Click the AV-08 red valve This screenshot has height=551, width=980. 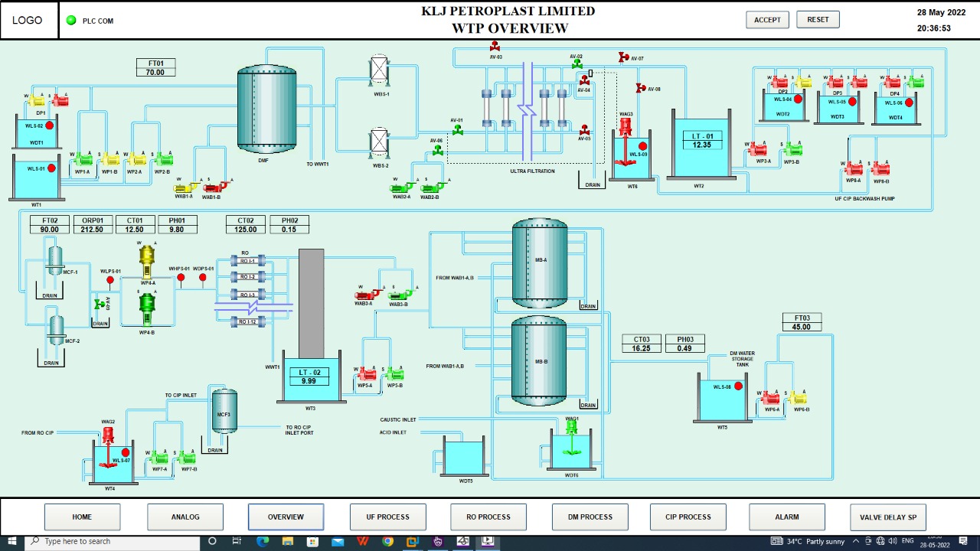click(641, 88)
